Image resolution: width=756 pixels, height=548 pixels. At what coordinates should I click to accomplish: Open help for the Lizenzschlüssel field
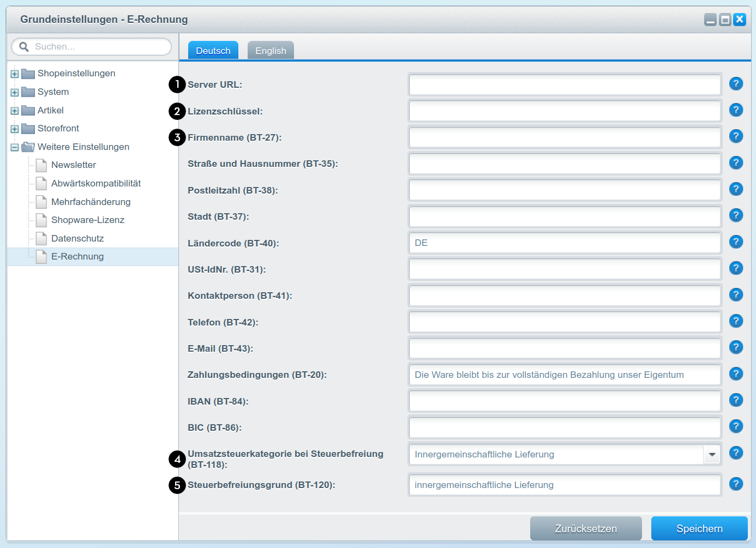736,110
